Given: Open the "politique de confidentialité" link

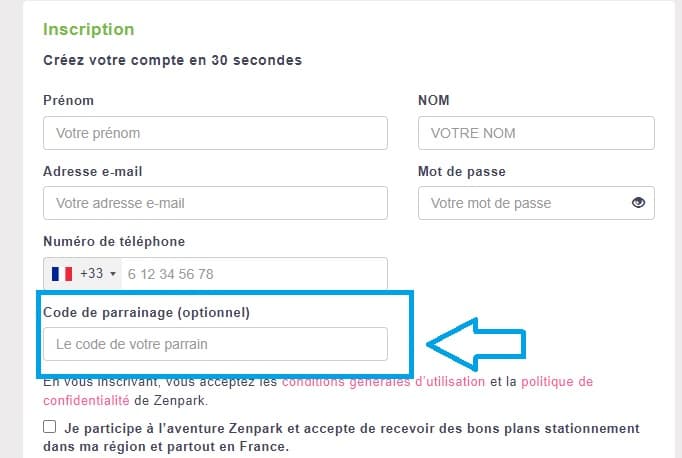Looking at the screenshot, I should pos(557,382).
